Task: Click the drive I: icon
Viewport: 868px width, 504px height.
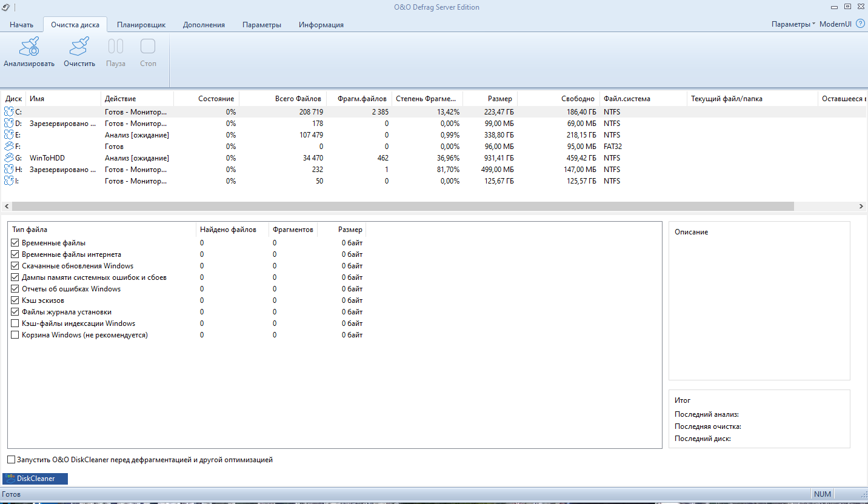Action: click(8, 181)
